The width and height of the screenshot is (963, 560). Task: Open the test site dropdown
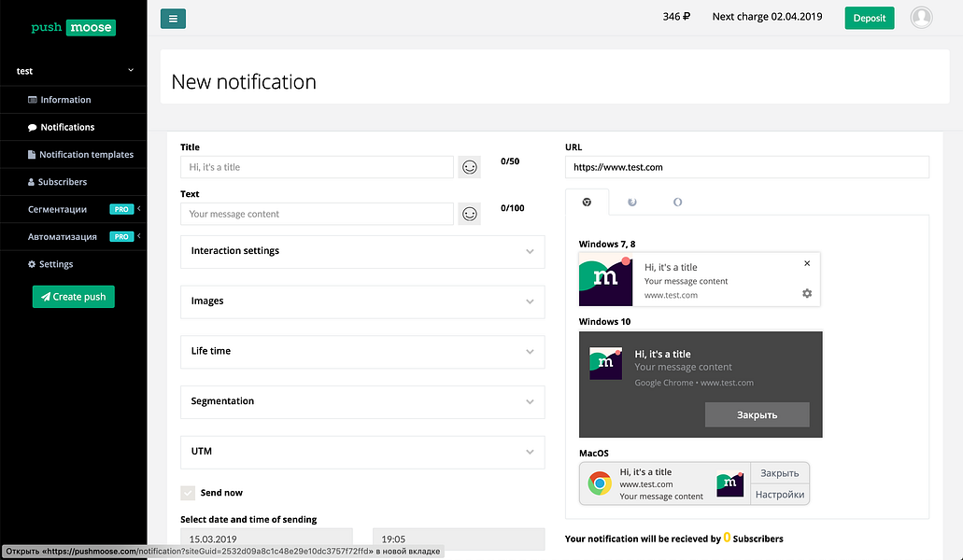[x=74, y=71]
